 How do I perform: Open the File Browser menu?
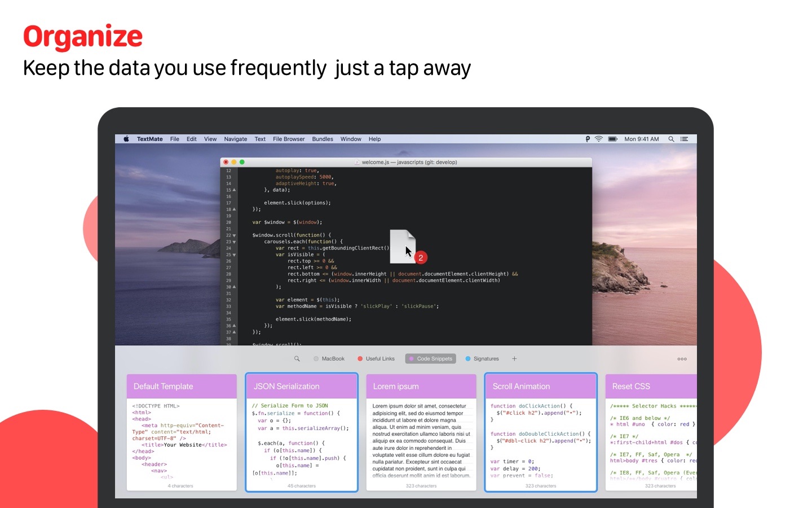pyautogui.click(x=289, y=139)
